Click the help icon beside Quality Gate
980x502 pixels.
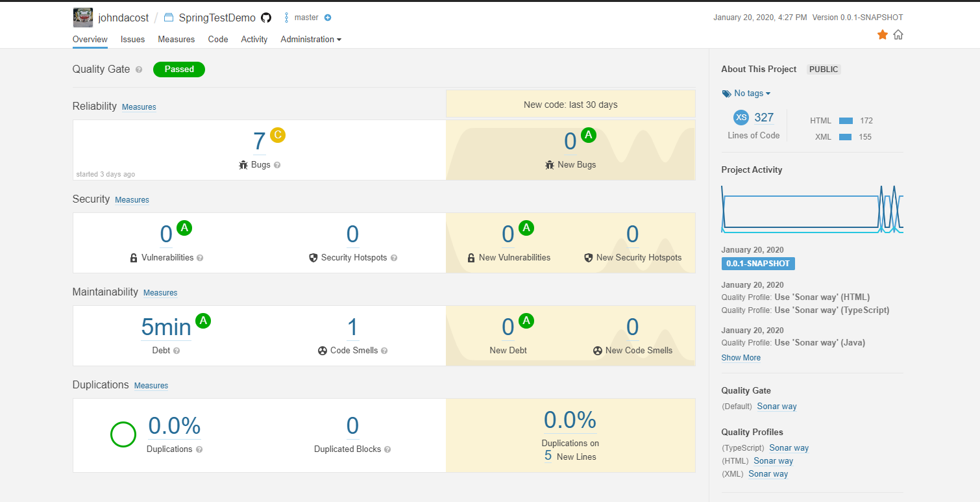(139, 69)
